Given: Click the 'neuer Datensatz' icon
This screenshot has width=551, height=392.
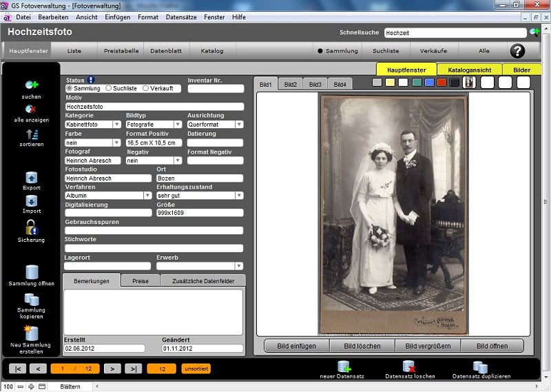Looking at the screenshot, I should [342, 367].
